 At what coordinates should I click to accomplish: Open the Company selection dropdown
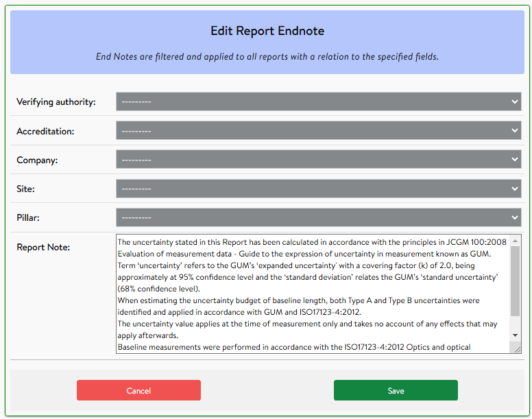(x=318, y=160)
